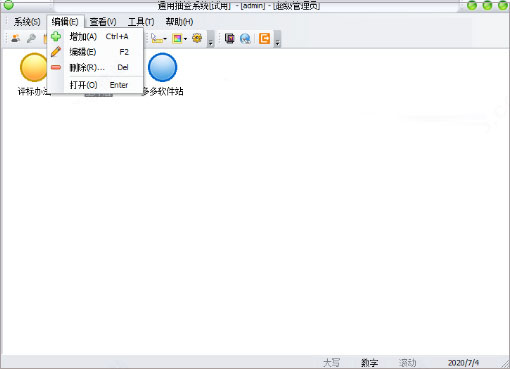Choose 编辑(E) F2 entry in dropdown
This screenshot has height=369, width=510.
[x=96, y=52]
